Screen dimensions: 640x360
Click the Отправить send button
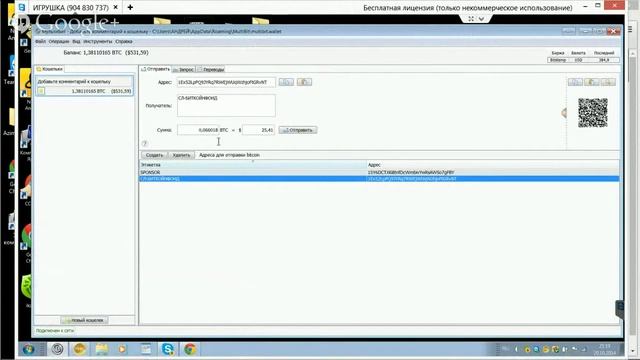(298, 130)
